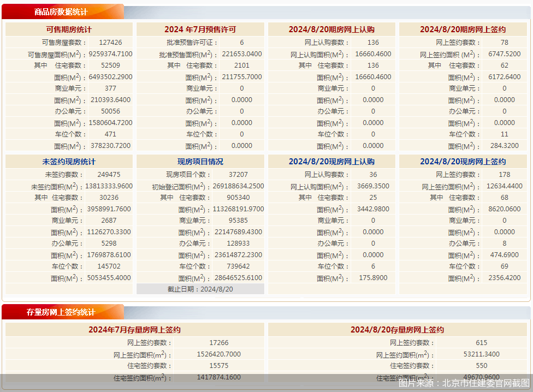Viewport: 533px width, 392px height.
Task: Click the value 127426 for 可售房屋套数
Action: coord(110,43)
